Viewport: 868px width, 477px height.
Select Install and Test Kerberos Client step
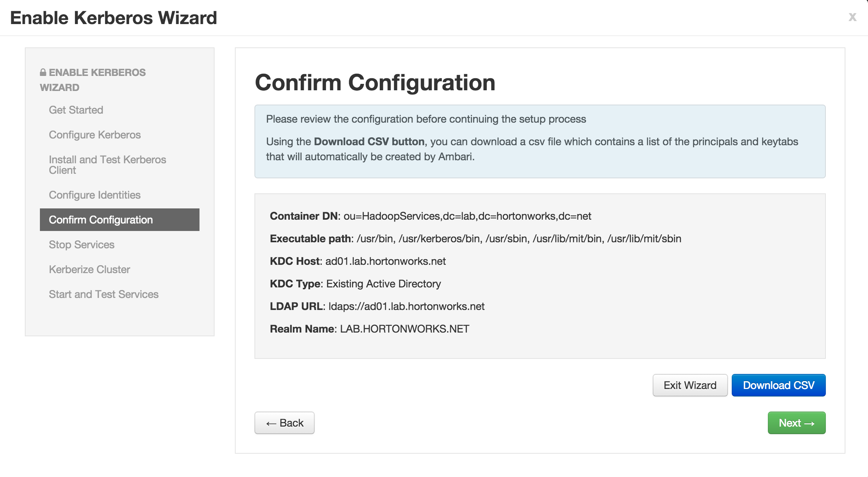pos(108,165)
